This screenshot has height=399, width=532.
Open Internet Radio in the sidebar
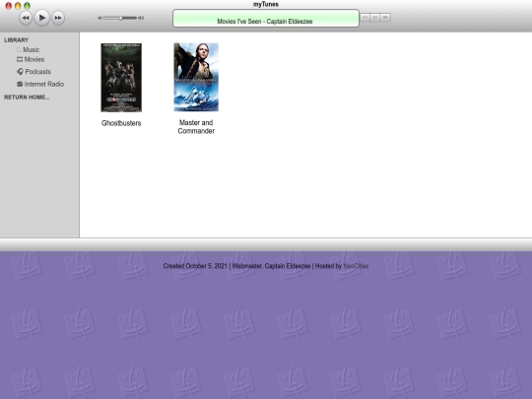coord(44,84)
